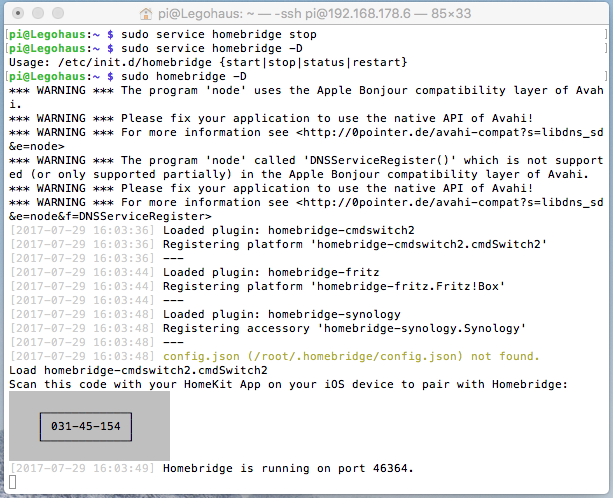Click 'Homebridge is running on port 46364.' line

click(288, 468)
